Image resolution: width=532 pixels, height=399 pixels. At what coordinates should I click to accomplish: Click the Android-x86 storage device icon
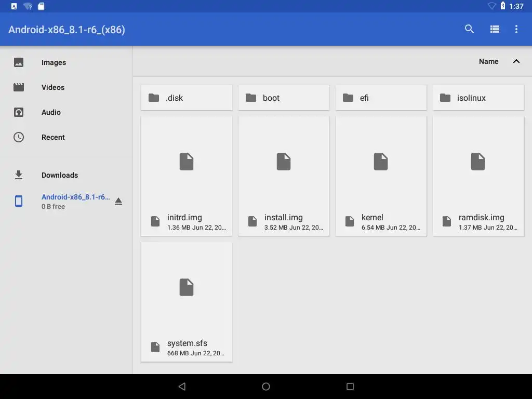19,201
